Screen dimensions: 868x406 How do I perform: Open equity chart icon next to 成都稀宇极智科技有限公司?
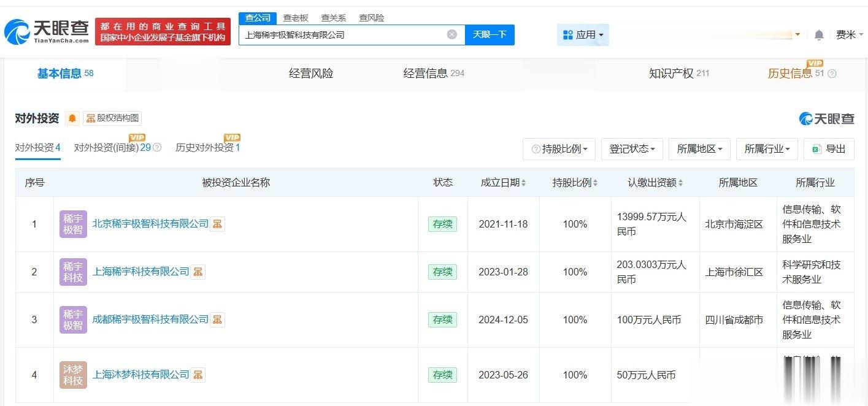pyautogui.click(x=217, y=320)
